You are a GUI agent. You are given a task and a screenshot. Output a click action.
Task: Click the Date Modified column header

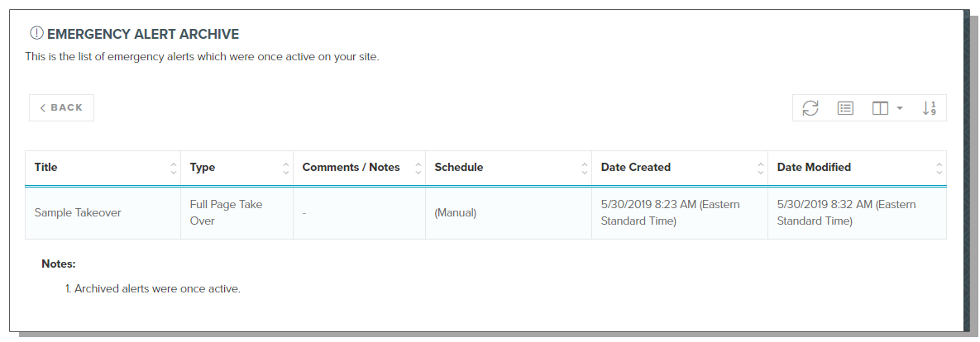[x=814, y=168]
